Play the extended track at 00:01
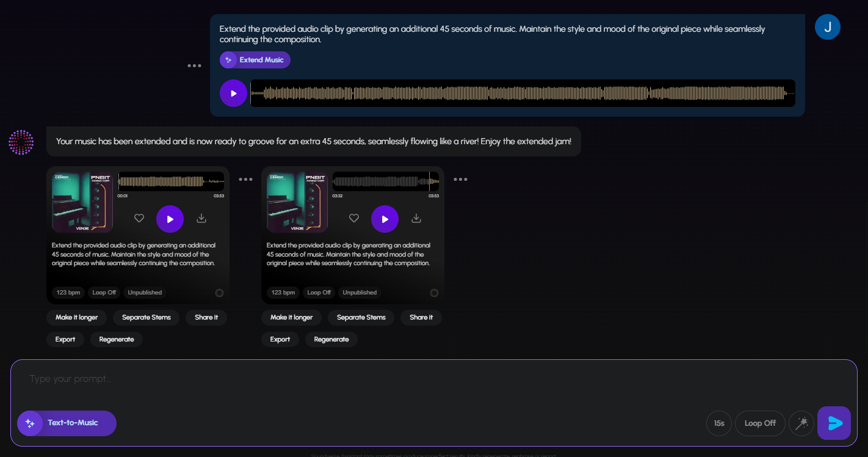The image size is (868, 457). pos(170,219)
